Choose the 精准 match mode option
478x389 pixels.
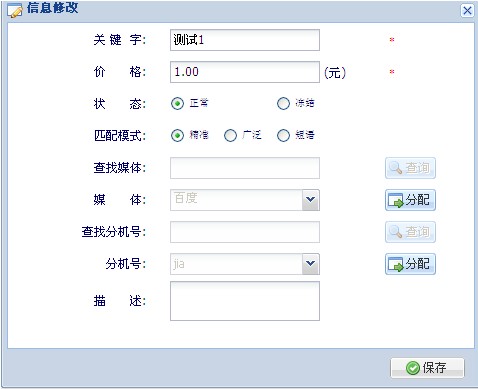point(177,135)
